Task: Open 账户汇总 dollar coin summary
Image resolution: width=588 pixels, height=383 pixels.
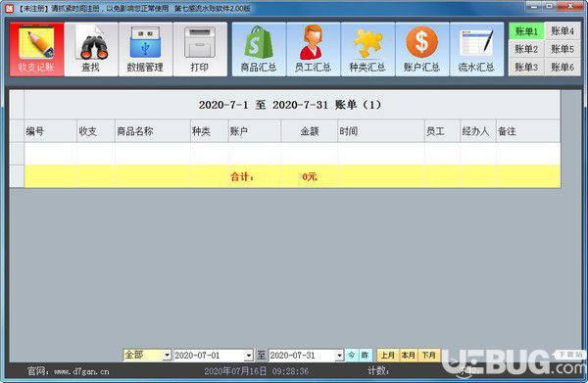Action: click(421, 49)
